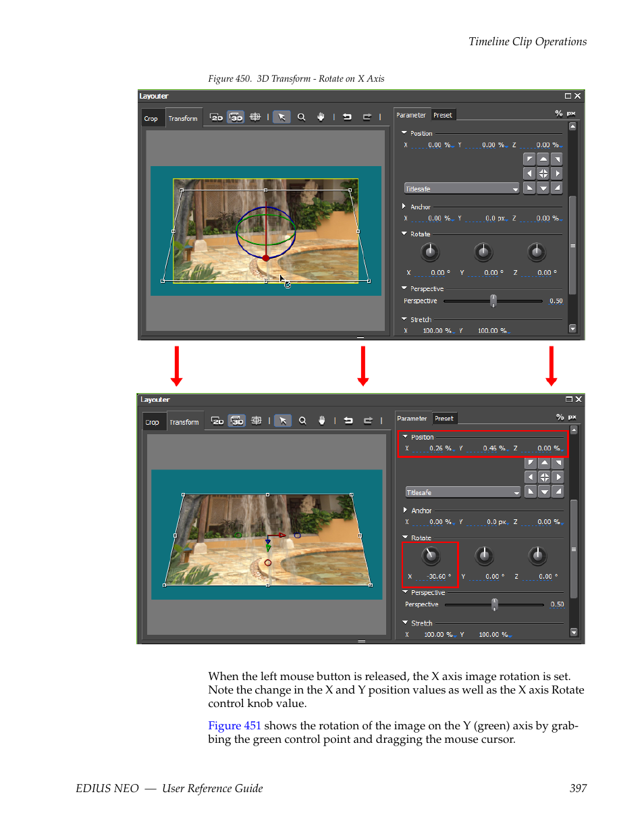Switch to Crop tab in upper Layouter
Image resolution: width=644 pixels, height=834 pixels.
(151, 118)
